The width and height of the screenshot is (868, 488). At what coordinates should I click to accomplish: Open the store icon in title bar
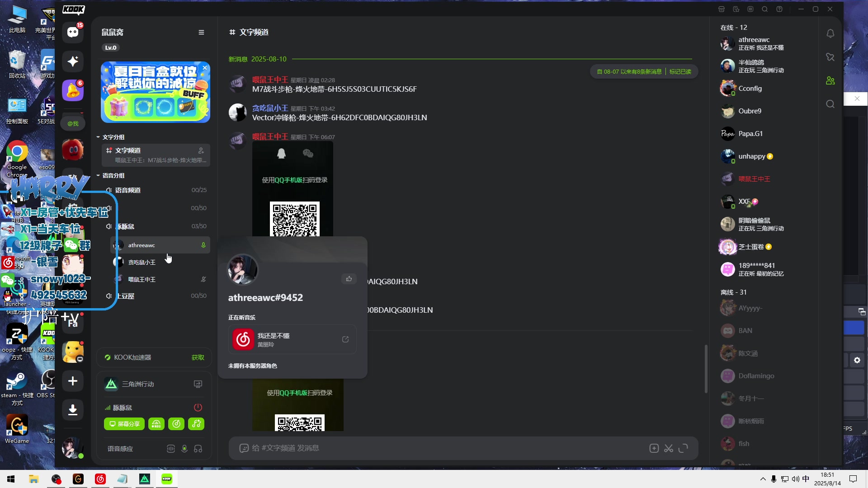722,9
